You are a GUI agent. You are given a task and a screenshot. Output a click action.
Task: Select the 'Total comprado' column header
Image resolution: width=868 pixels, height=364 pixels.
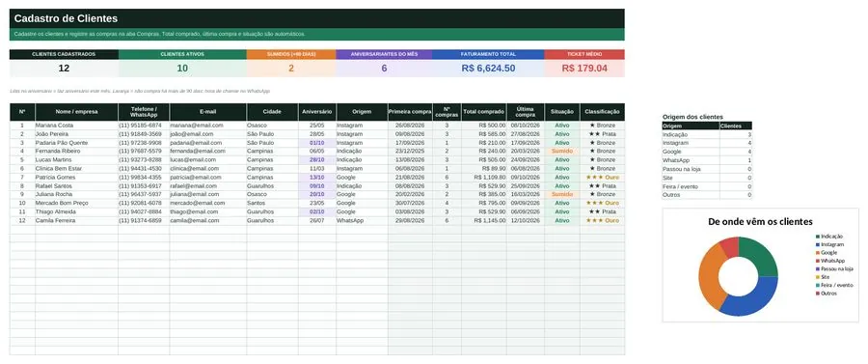[x=484, y=112]
